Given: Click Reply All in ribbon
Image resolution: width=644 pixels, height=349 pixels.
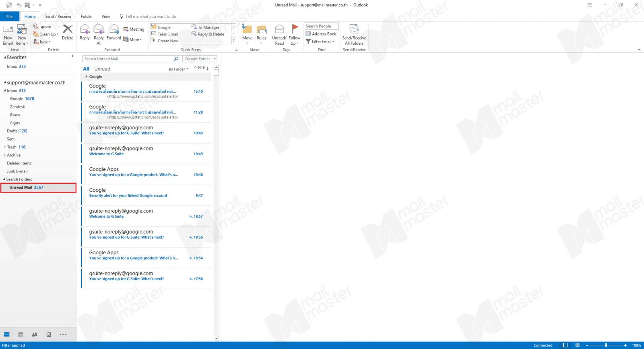Looking at the screenshot, I should point(99,35).
